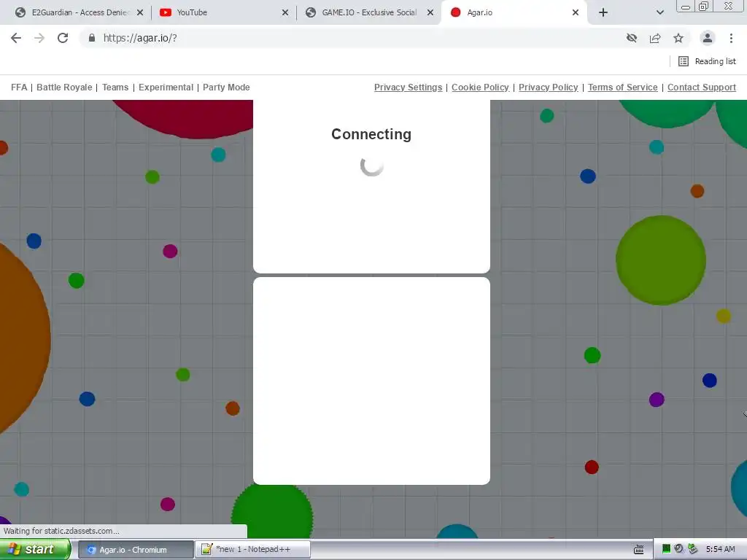Switch to Notepad++ taskbar button

(253, 550)
